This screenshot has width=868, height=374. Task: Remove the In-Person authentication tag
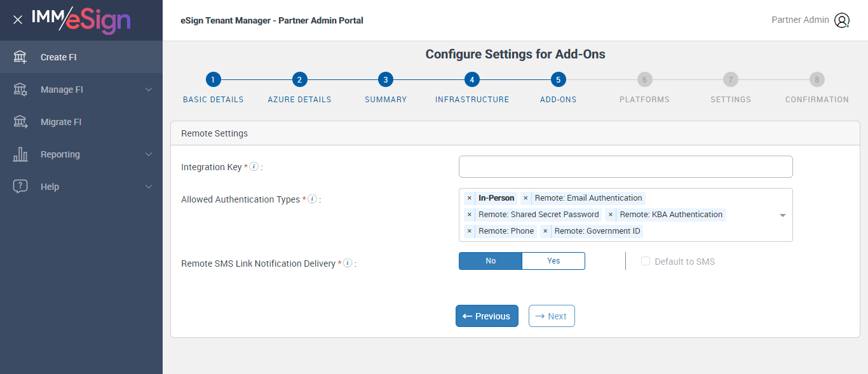[x=470, y=198]
